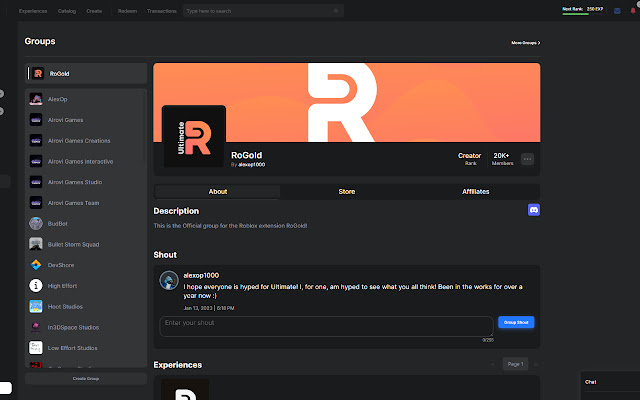640x400 pixels.
Task: Click the Hoot Studios group icon
Action: 36,307
